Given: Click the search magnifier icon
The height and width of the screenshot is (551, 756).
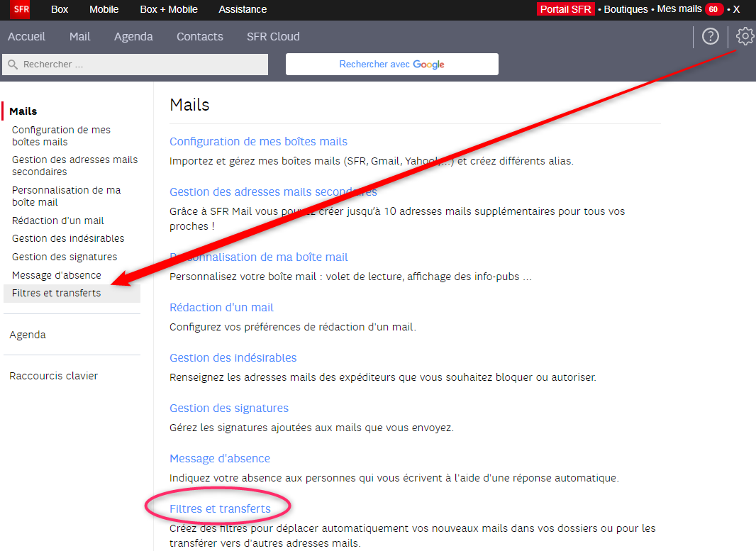Looking at the screenshot, I should [x=12, y=65].
